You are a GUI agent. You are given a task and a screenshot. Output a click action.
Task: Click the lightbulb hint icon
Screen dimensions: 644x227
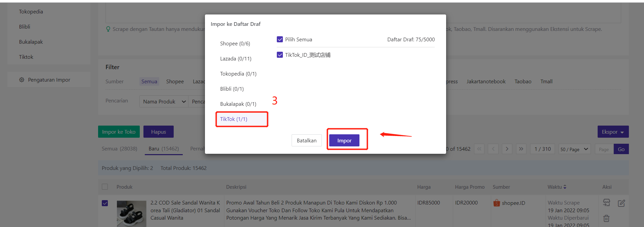click(108, 29)
